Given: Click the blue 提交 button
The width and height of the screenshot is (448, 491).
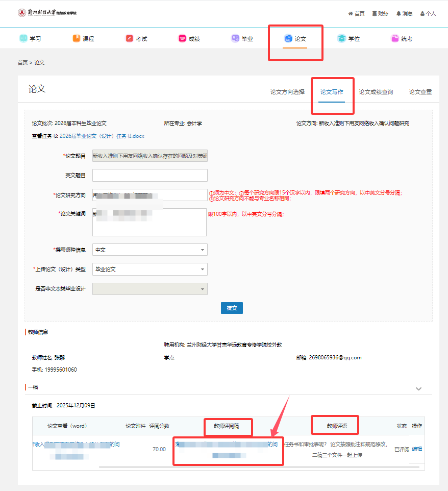Looking at the screenshot, I should (x=232, y=308).
